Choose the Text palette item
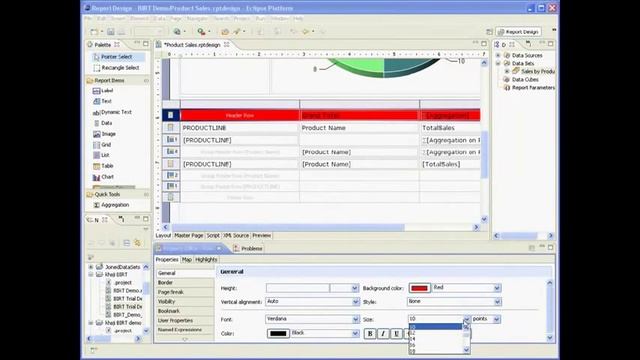The width and height of the screenshot is (640, 360). [102, 101]
